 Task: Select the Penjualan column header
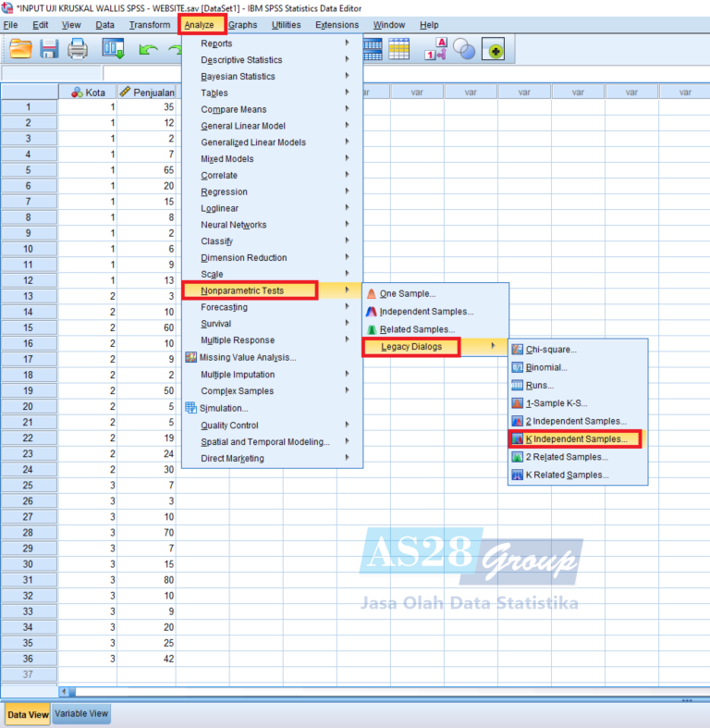[x=146, y=92]
